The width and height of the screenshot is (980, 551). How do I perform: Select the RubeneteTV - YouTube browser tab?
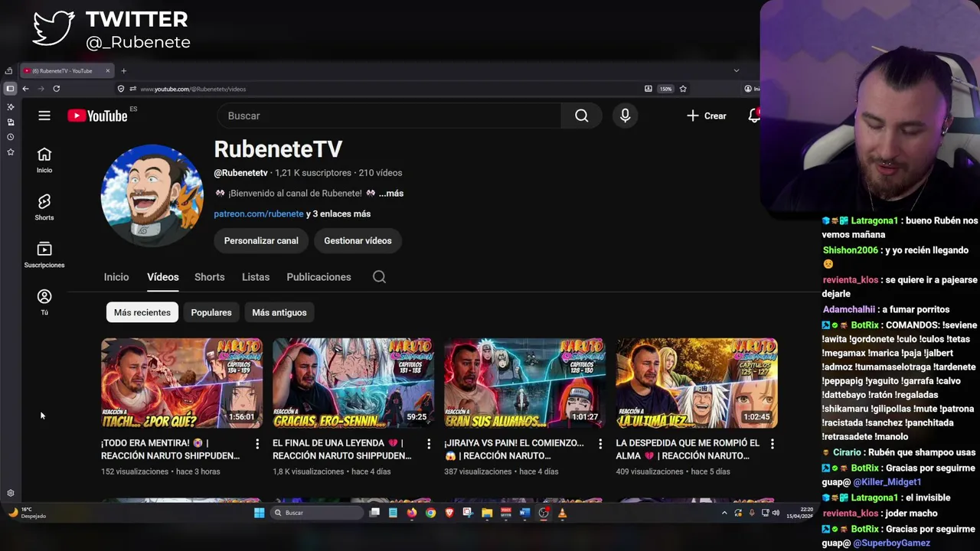tap(67, 71)
